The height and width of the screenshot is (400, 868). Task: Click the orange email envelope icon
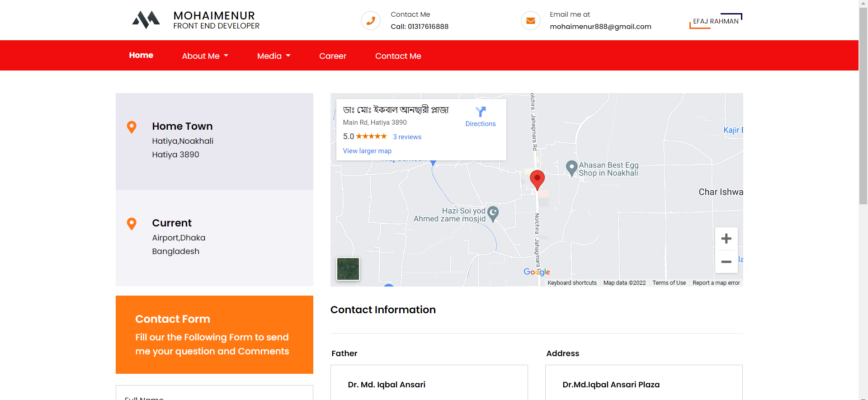click(x=531, y=21)
